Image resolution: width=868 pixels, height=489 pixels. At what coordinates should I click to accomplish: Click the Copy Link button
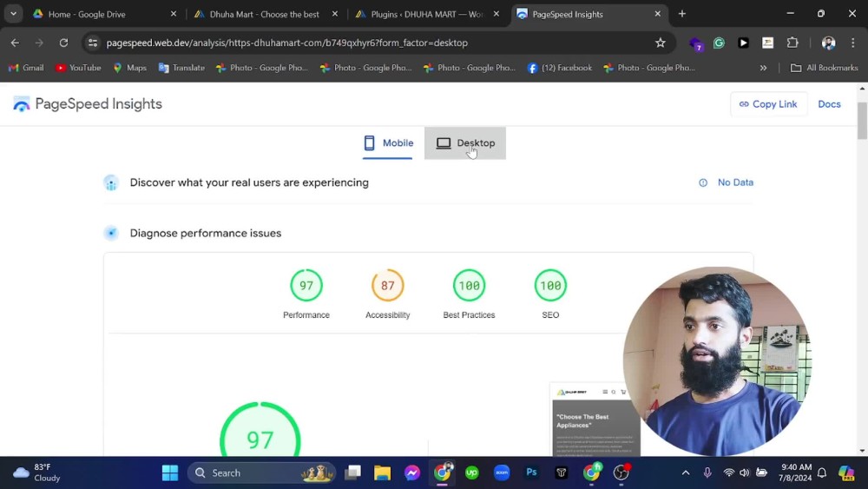(x=768, y=104)
